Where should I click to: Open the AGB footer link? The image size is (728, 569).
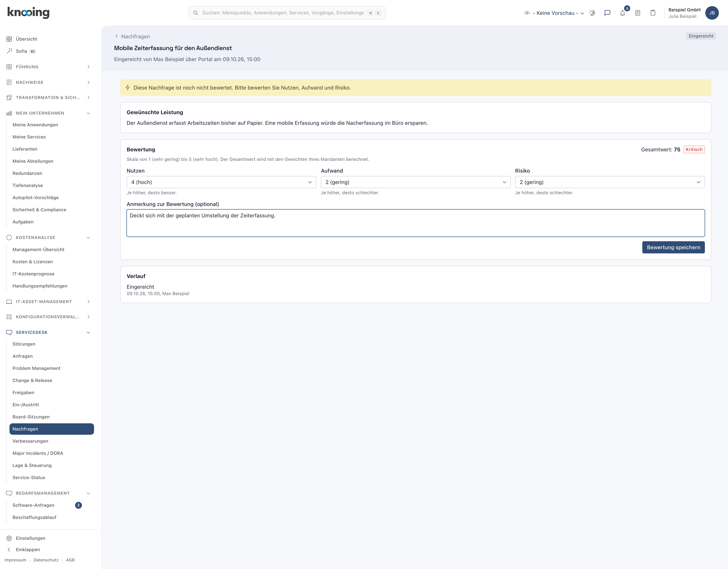70,560
